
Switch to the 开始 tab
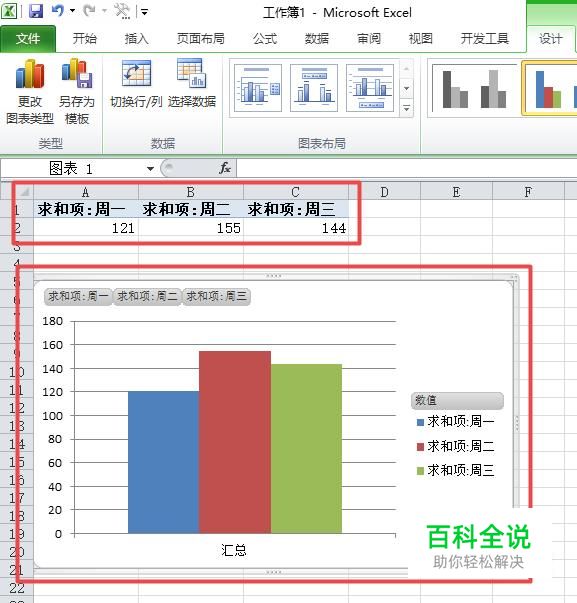[x=85, y=38]
